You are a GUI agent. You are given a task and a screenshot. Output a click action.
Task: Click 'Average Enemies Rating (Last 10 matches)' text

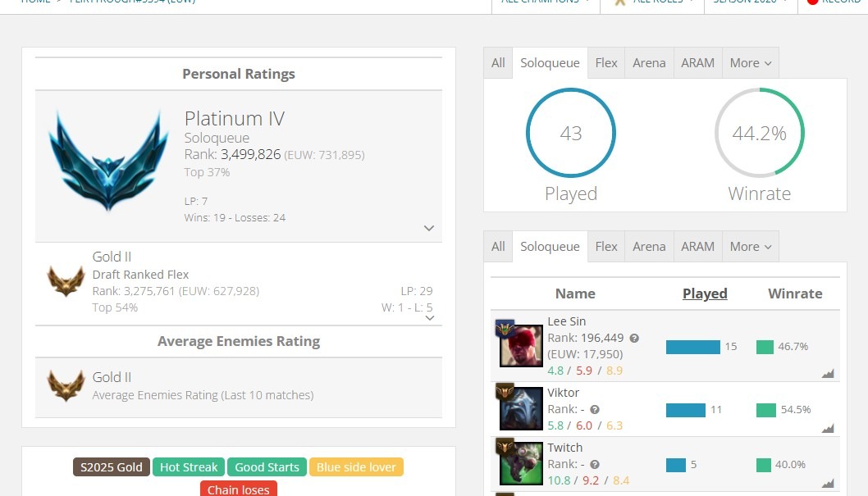click(x=203, y=395)
